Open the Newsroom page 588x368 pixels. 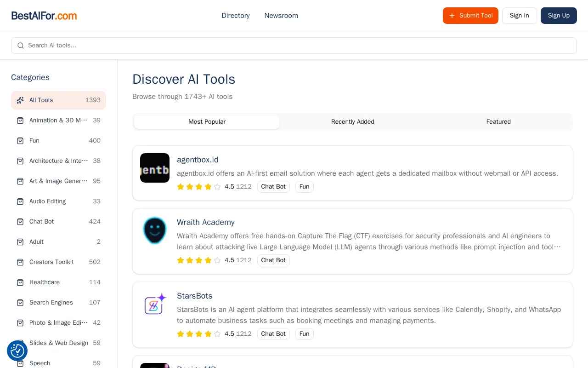[x=281, y=16]
